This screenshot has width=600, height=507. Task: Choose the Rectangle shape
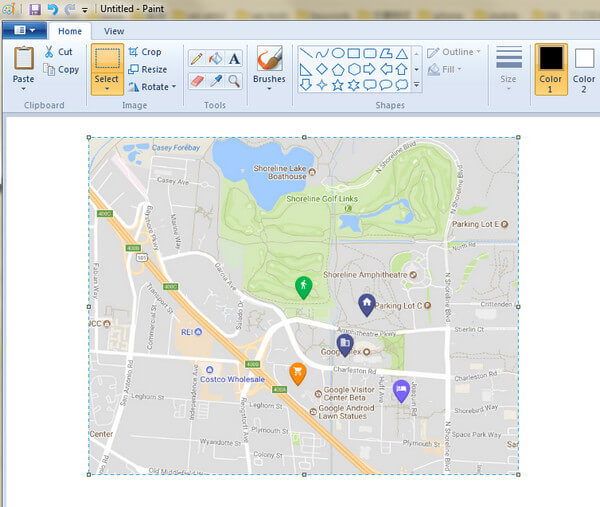354,53
